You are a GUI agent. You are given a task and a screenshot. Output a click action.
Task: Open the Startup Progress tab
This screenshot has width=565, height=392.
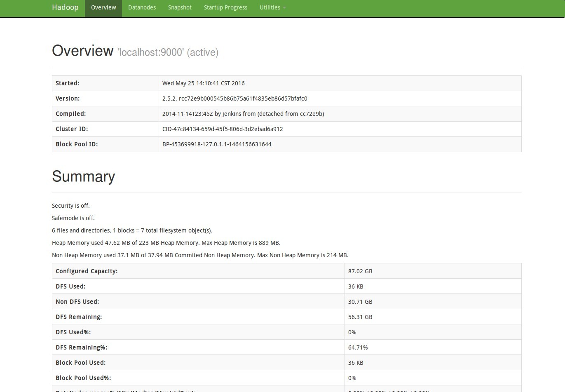click(x=225, y=7)
